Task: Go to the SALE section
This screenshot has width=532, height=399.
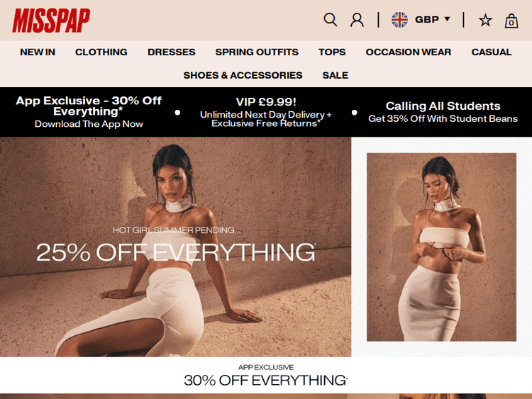Action: click(336, 75)
